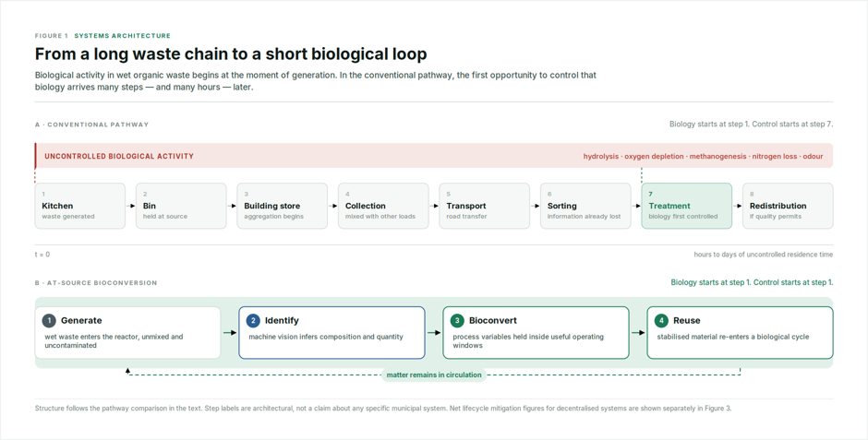The image size is (868, 440).
Task: Click the 'mixed with other loads' subtitle
Action: pos(380,217)
